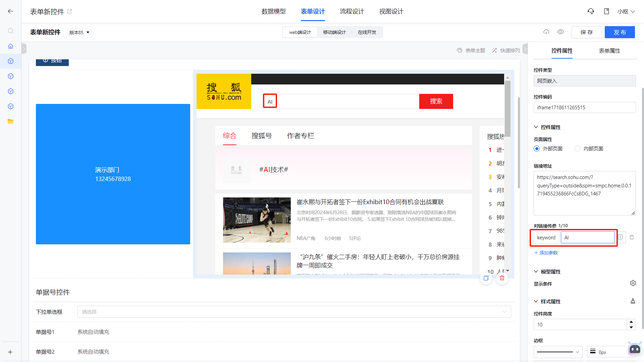
Task: Click the cloud upload icon
Action: (x=546, y=32)
